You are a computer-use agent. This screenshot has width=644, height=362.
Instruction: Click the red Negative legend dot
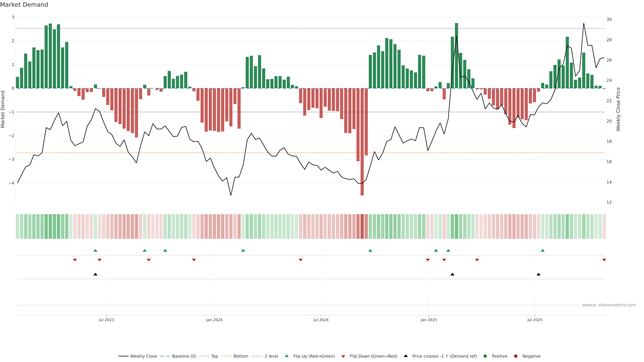tap(516, 356)
